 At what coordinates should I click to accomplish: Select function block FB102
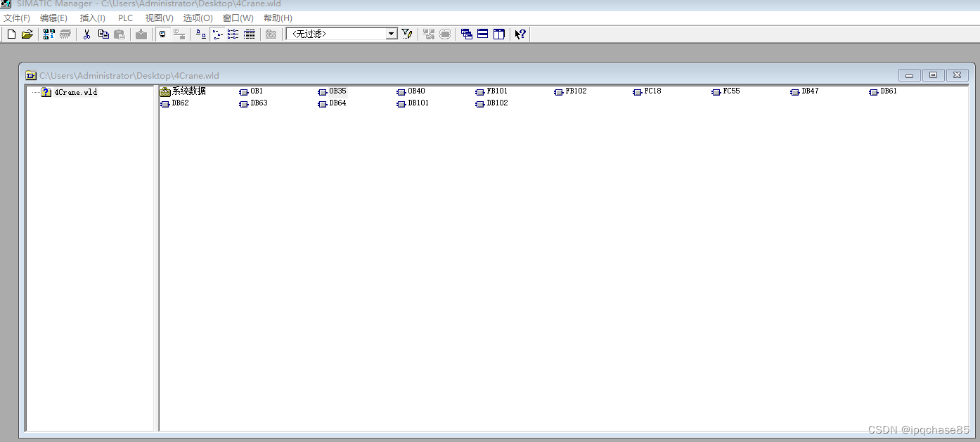point(570,91)
